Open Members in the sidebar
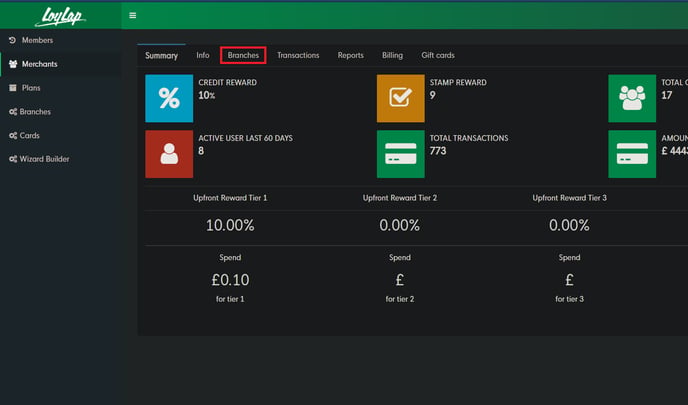The image size is (688, 405). tap(37, 40)
